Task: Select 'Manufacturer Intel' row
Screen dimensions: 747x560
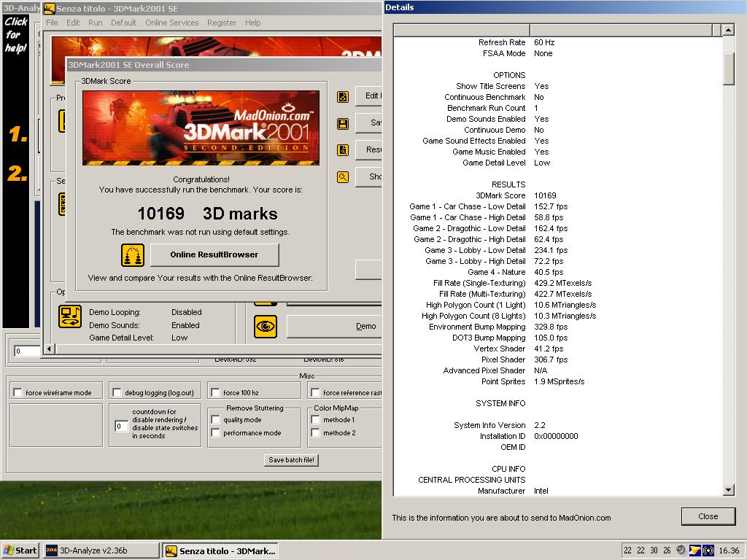Action: 558,491
